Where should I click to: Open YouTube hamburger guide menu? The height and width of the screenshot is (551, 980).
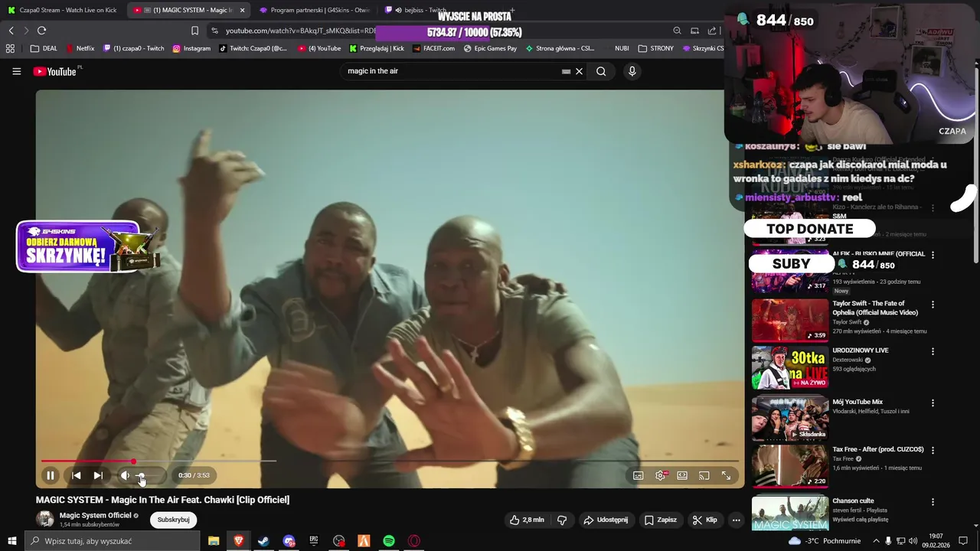tap(16, 71)
